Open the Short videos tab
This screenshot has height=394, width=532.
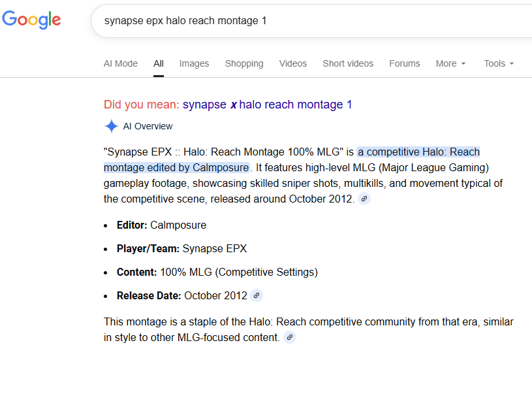pos(348,63)
